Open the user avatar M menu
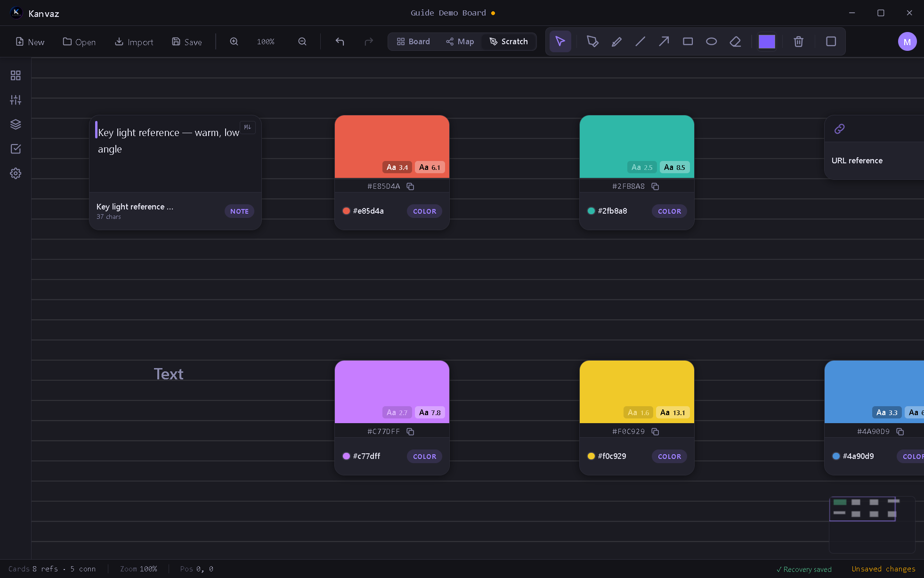 pos(907,41)
